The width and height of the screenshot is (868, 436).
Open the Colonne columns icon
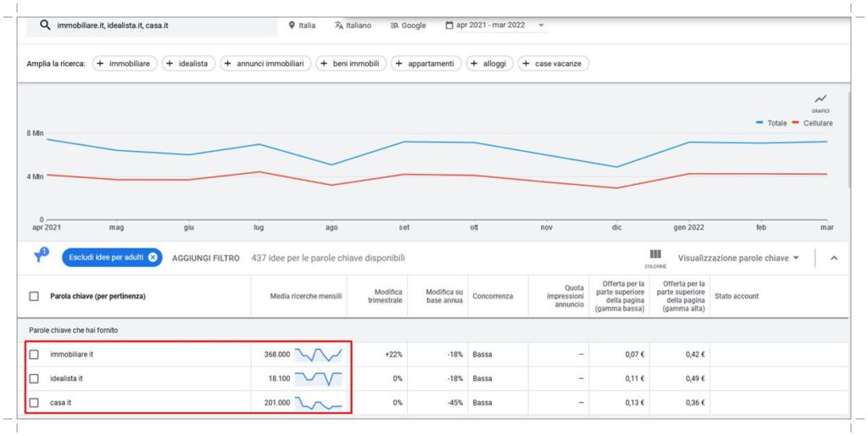point(655,258)
